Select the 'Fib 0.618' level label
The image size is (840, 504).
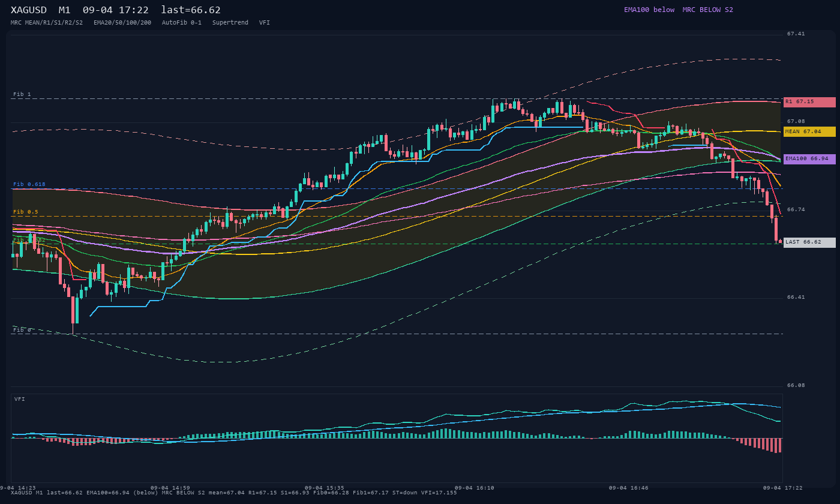tap(29, 184)
